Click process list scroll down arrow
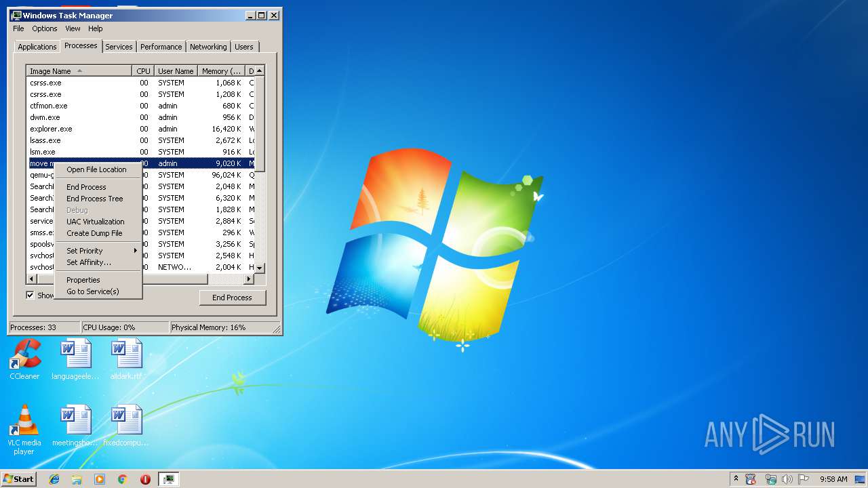This screenshot has width=868, height=488. coord(260,268)
